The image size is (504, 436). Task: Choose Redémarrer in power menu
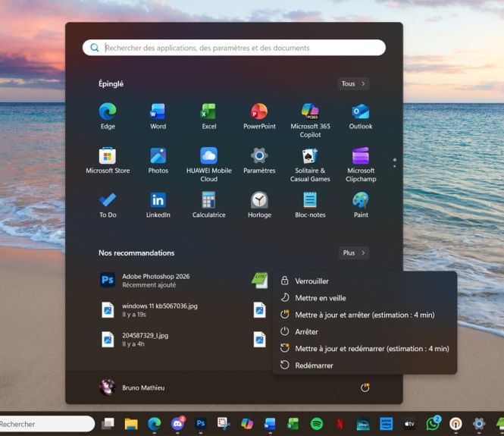365,365
